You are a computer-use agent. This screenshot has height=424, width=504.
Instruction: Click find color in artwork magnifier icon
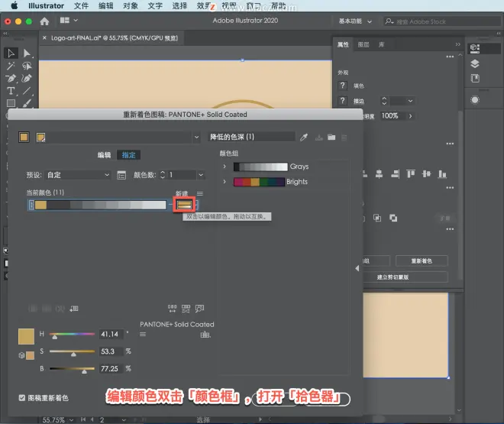click(199, 309)
